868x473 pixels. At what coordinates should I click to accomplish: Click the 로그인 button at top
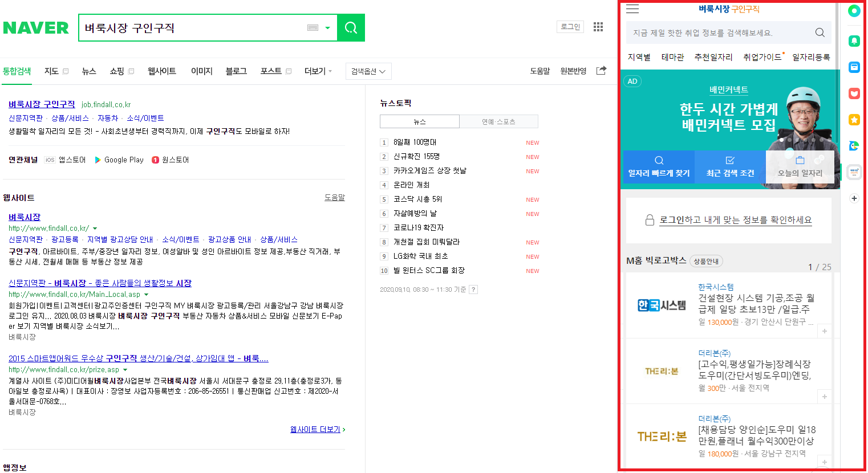click(570, 27)
